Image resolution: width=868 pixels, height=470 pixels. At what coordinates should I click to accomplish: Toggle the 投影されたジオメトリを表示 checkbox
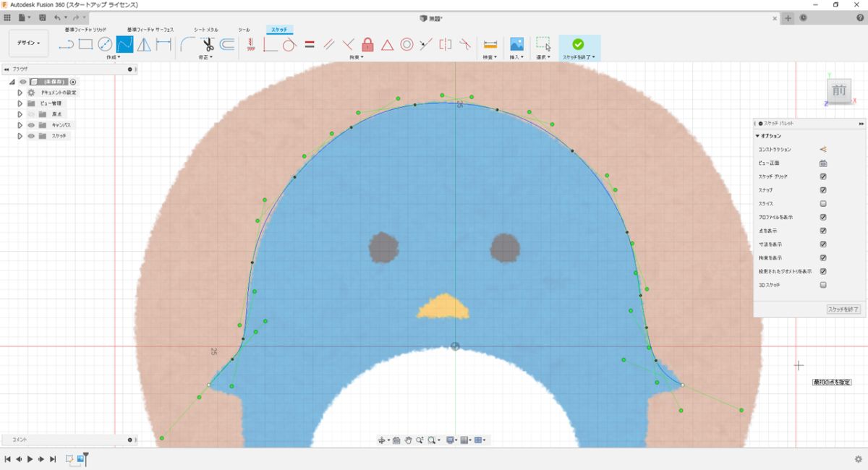click(823, 271)
